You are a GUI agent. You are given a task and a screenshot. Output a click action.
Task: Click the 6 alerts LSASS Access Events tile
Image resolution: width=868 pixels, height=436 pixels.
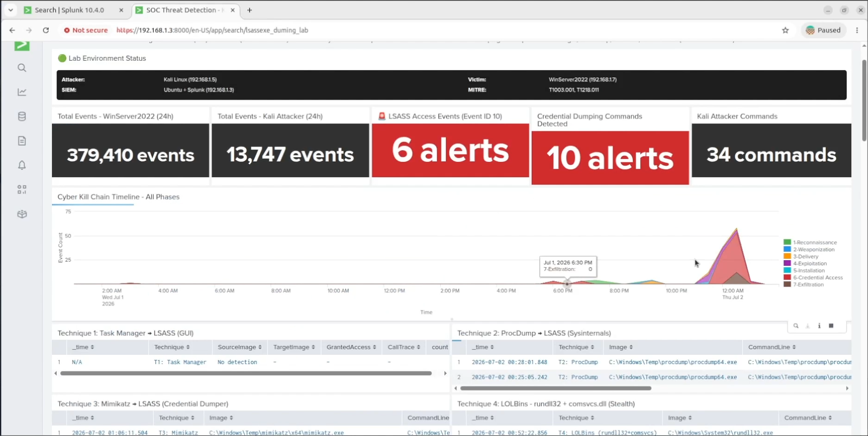[450, 150]
